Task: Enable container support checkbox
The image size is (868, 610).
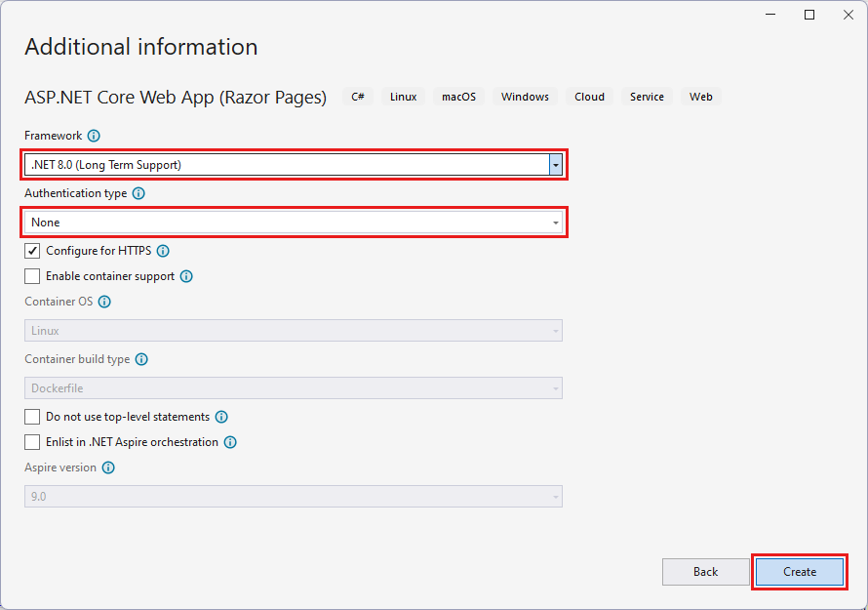Action: (32, 276)
